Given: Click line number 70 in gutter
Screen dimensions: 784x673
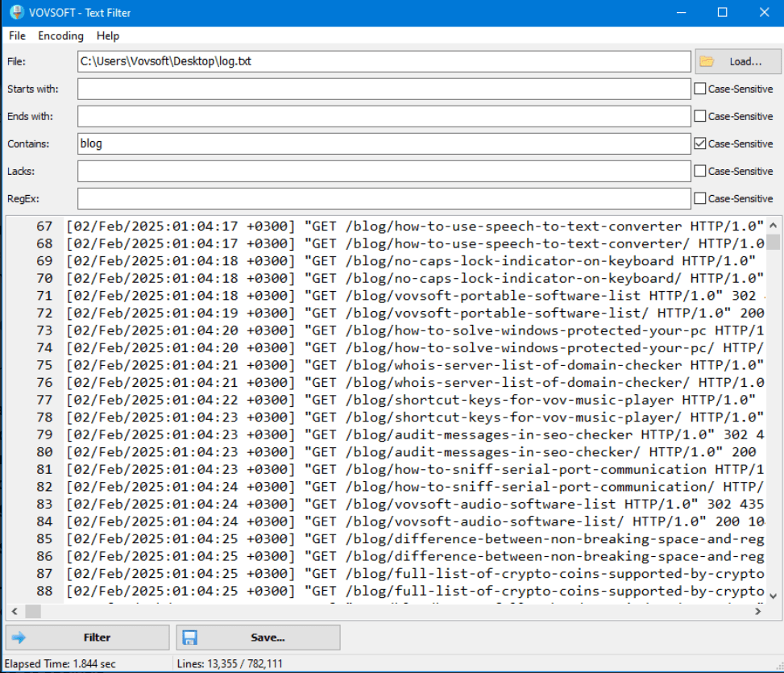Looking at the screenshot, I should coord(44,278).
